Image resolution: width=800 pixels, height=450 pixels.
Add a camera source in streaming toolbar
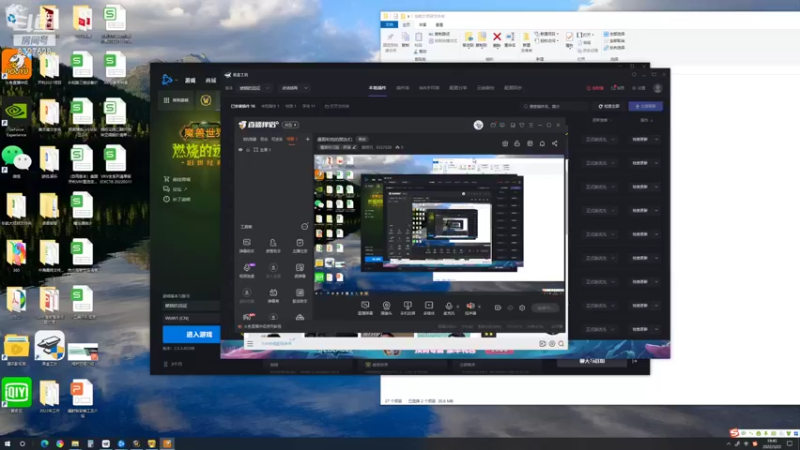tap(386, 306)
